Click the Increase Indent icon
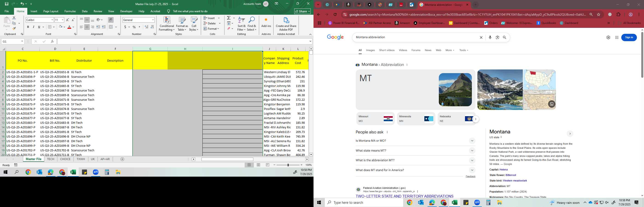Viewport: 644px width, 207px height. tap(104, 27)
